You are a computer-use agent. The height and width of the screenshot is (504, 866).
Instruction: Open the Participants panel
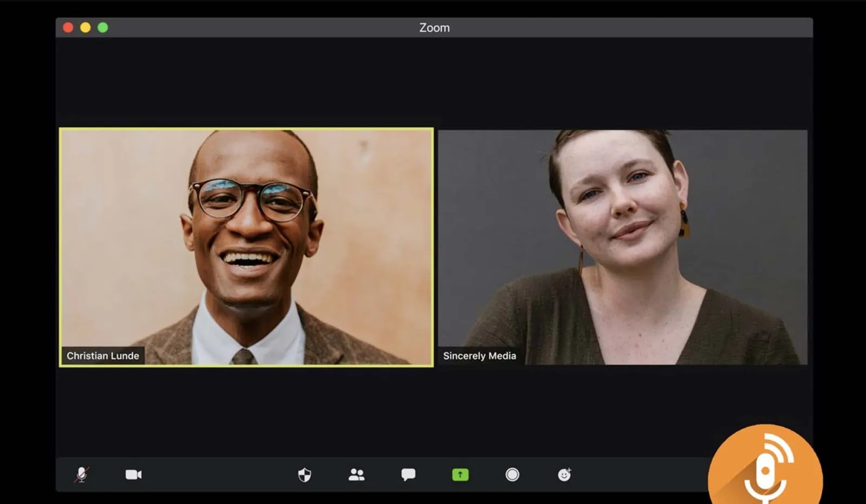pyautogui.click(x=356, y=475)
